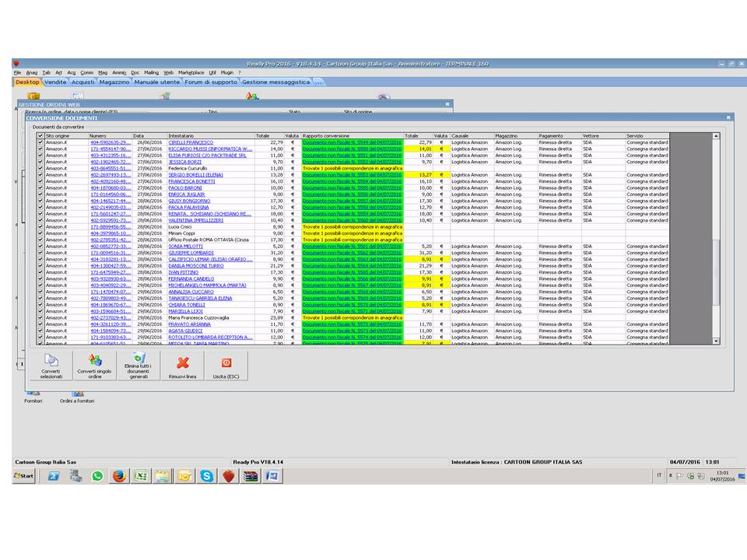Open the Plugin menu

click(226, 72)
